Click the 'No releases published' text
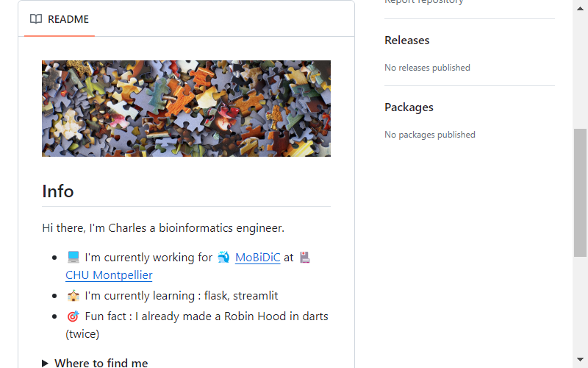588x368 pixels. tap(427, 68)
